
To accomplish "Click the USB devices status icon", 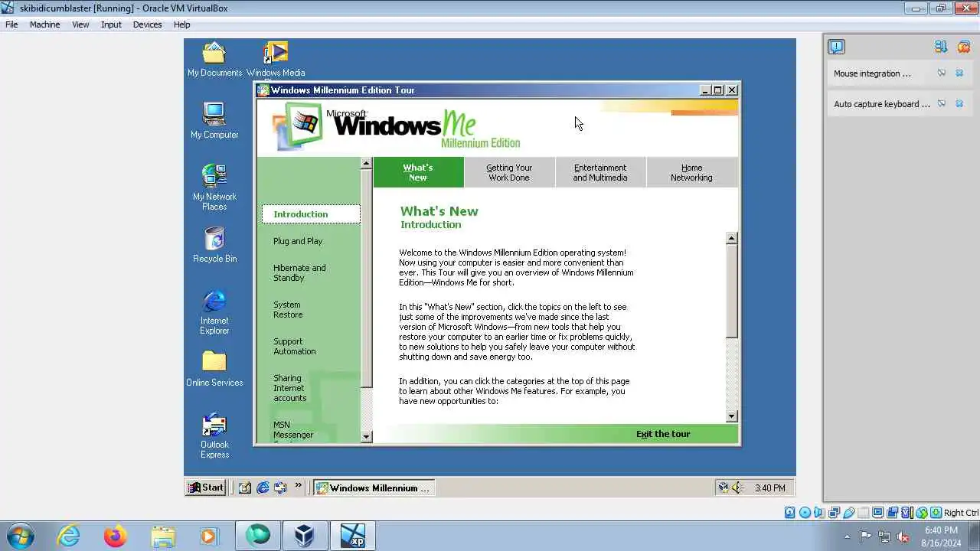I will point(848,513).
